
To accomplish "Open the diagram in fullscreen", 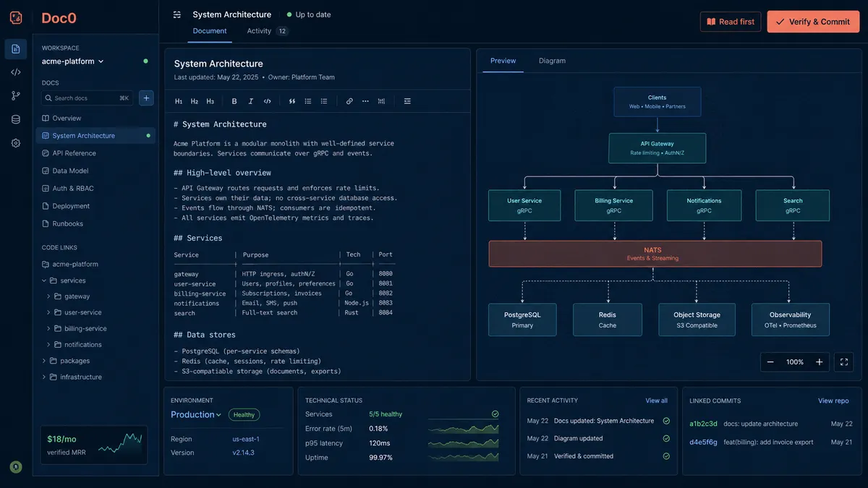I will pyautogui.click(x=843, y=362).
